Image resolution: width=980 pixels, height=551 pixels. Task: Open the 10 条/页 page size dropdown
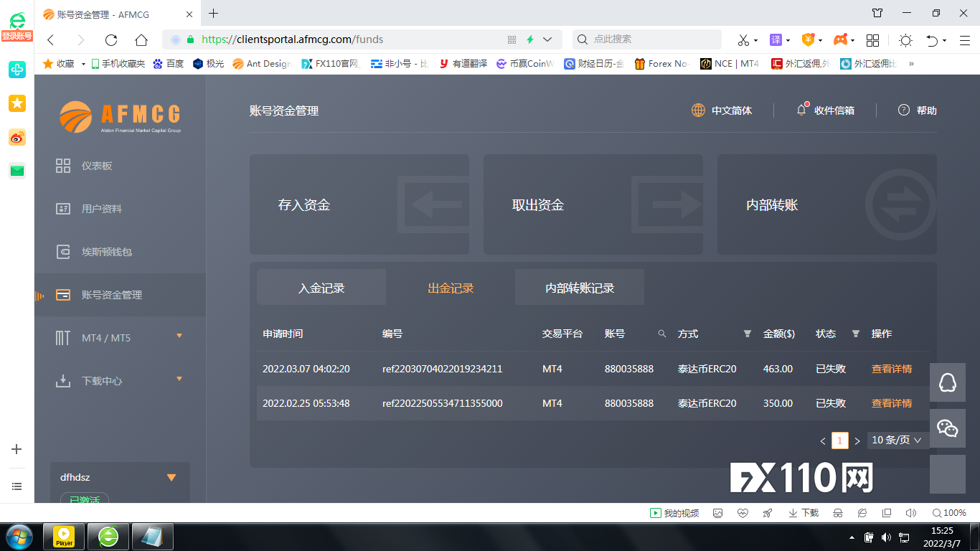pos(897,441)
